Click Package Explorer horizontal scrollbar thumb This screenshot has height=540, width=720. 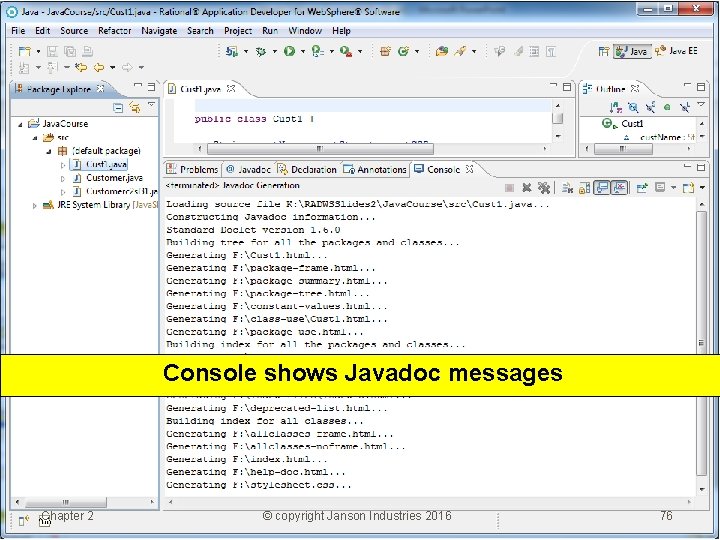coord(66,502)
